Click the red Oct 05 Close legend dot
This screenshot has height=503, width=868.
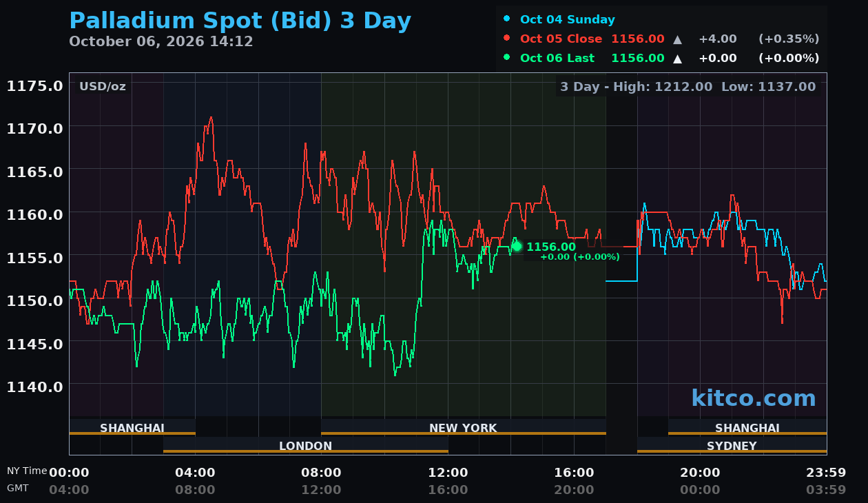pos(507,38)
